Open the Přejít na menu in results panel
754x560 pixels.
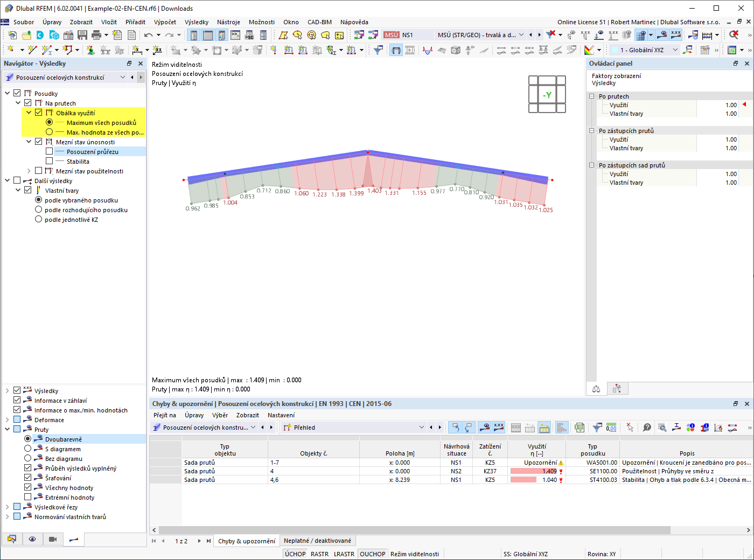165,415
